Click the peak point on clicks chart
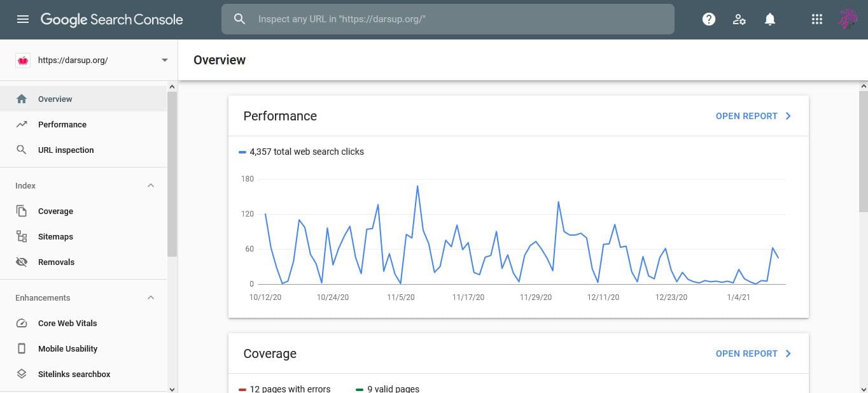868x393 pixels. tap(417, 186)
